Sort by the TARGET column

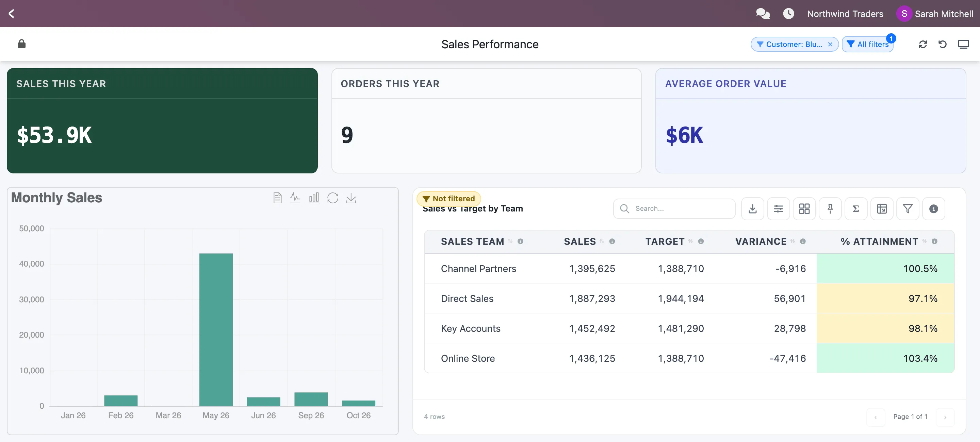click(690, 241)
